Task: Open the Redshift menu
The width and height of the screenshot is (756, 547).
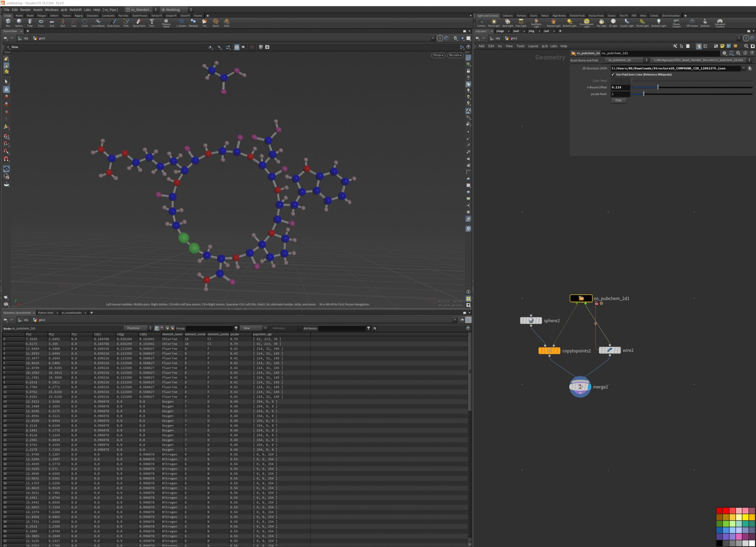Action: [75, 10]
